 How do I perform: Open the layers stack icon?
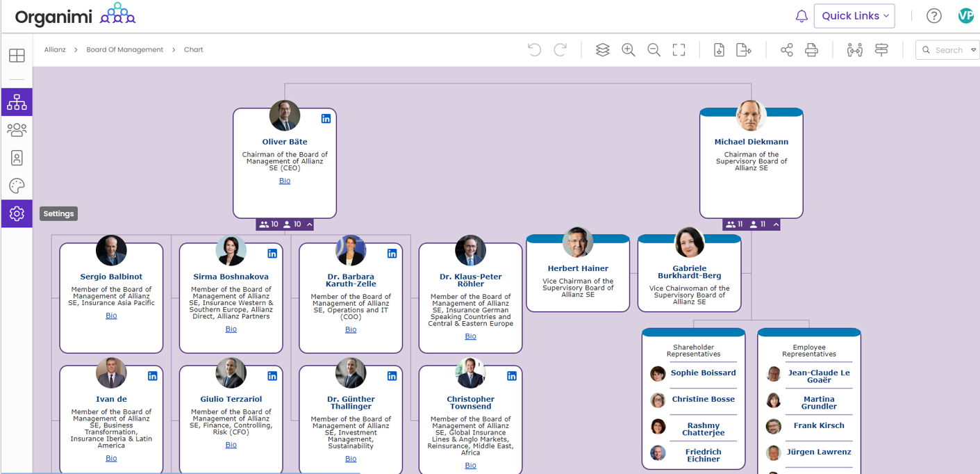(x=603, y=49)
